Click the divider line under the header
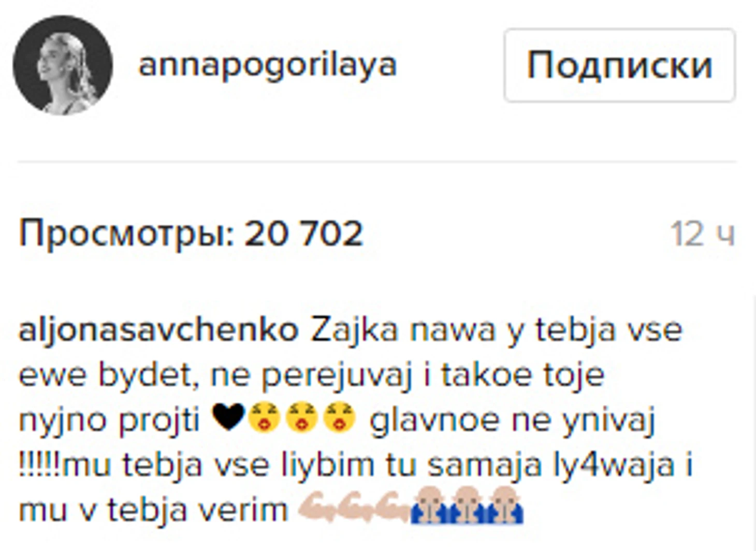 [377, 162]
